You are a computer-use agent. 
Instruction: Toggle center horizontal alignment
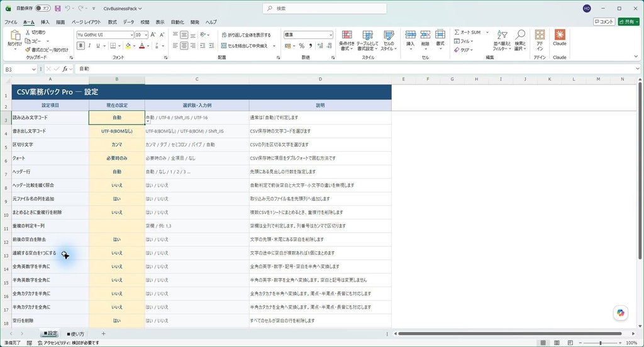(184, 45)
